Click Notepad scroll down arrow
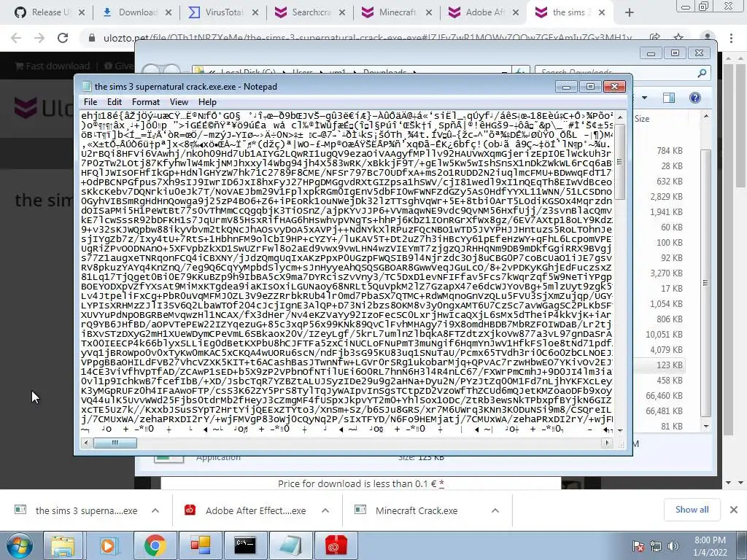Image resolution: width=747 pixels, height=560 pixels. click(x=620, y=430)
